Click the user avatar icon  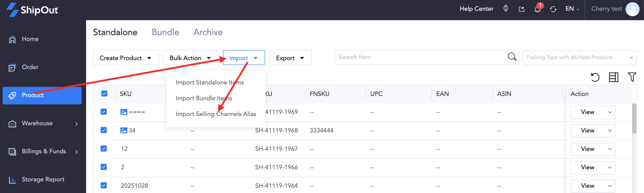[632, 9]
